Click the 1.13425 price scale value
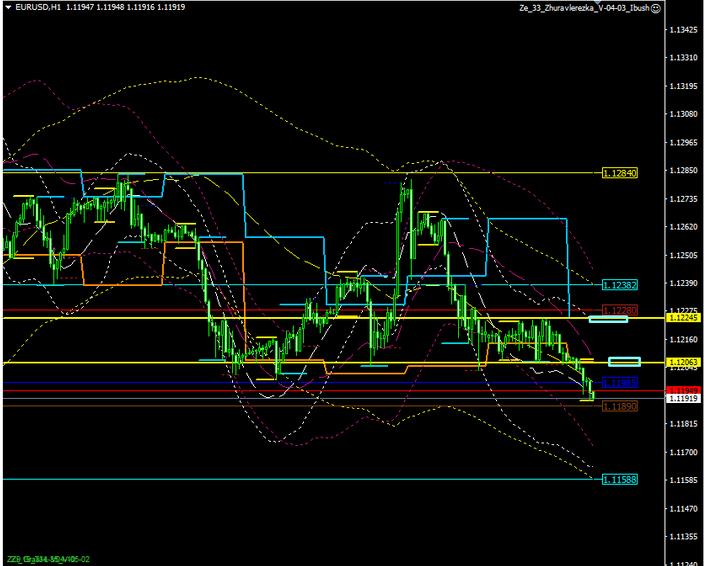The height and width of the screenshot is (566, 704). [x=684, y=30]
